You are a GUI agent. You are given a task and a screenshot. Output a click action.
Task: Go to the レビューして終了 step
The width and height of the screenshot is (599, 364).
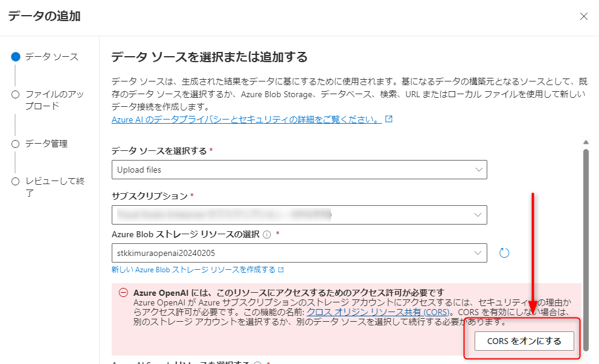coord(48,187)
